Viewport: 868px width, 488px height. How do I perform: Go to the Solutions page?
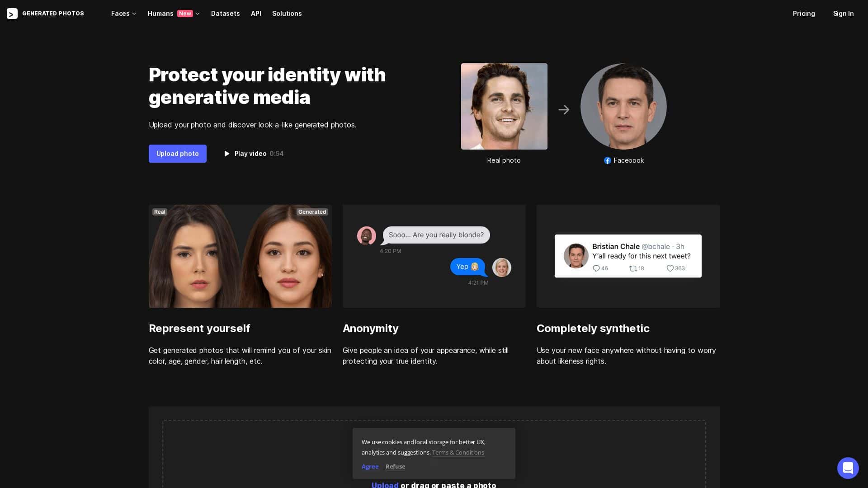pyautogui.click(x=287, y=14)
